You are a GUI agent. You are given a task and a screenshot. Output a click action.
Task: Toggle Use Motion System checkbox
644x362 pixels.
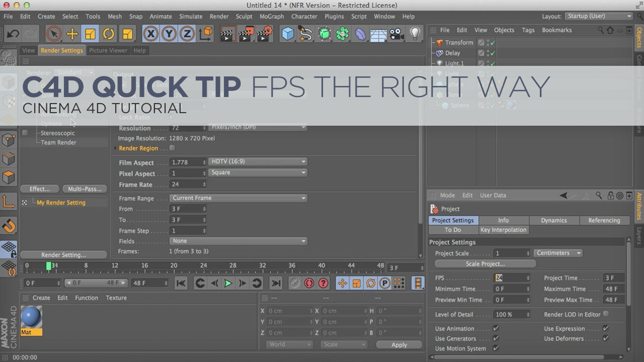pos(496,348)
